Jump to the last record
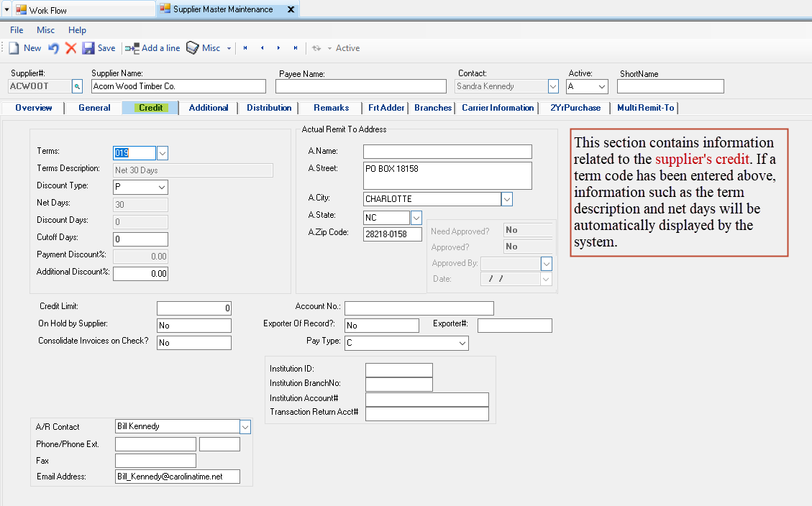812x506 pixels. (296, 48)
